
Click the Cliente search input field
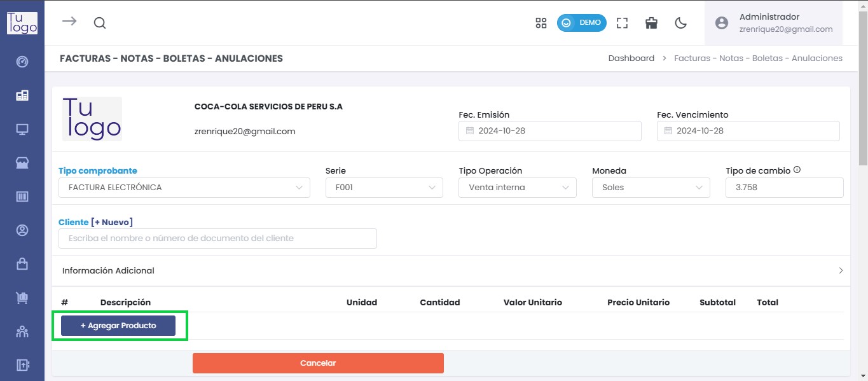pyautogui.click(x=217, y=239)
